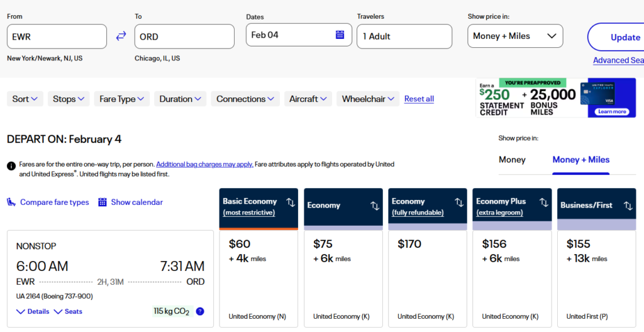
Task: Open the Travelers field 1 Adult
Action: click(404, 36)
